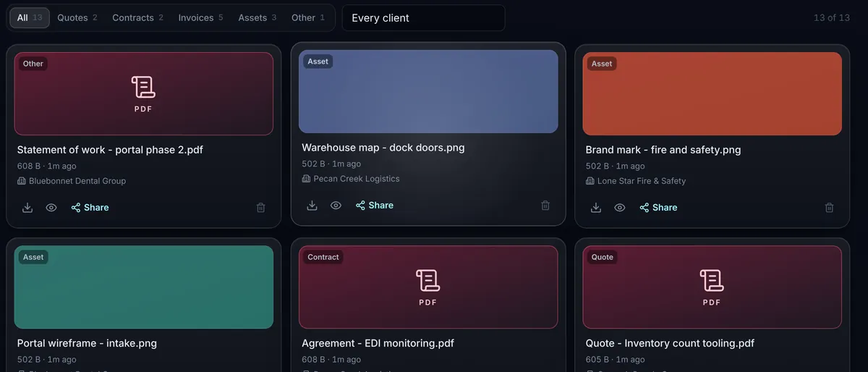Download Statement of work - portal phase 2.pdf
Viewport: 868px width, 372px height.
(x=27, y=208)
